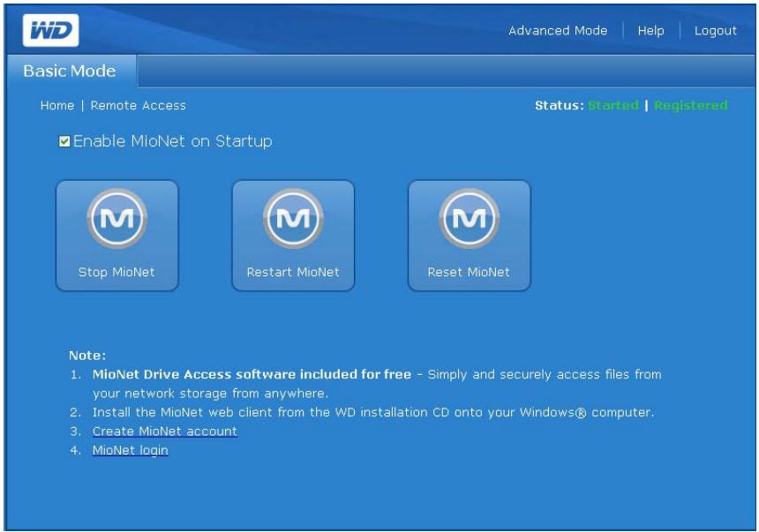Viewport: 759px width, 532px height.
Task: Click the WD logo icon
Action: [50, 31]
